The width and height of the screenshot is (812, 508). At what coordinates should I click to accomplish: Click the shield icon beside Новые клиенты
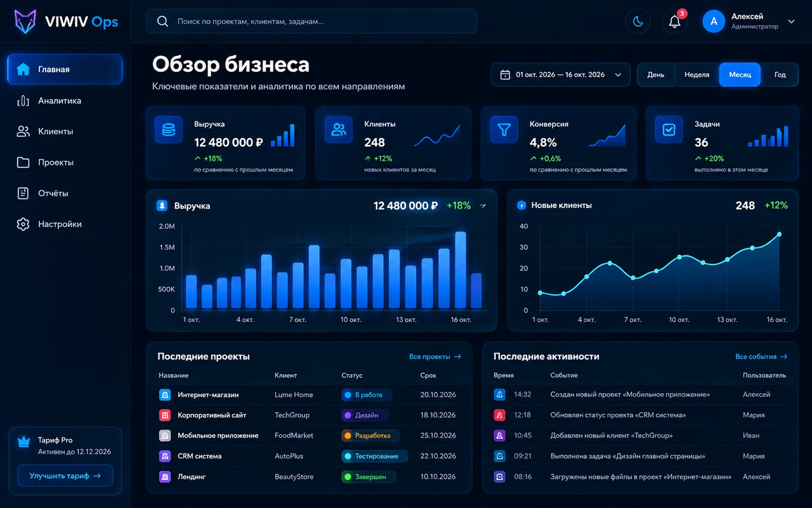pyautogui.click(x=522, y=205)
